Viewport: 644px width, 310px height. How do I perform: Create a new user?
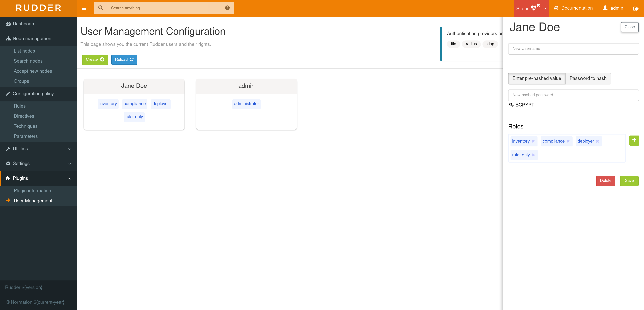click(x=95, y=60)
